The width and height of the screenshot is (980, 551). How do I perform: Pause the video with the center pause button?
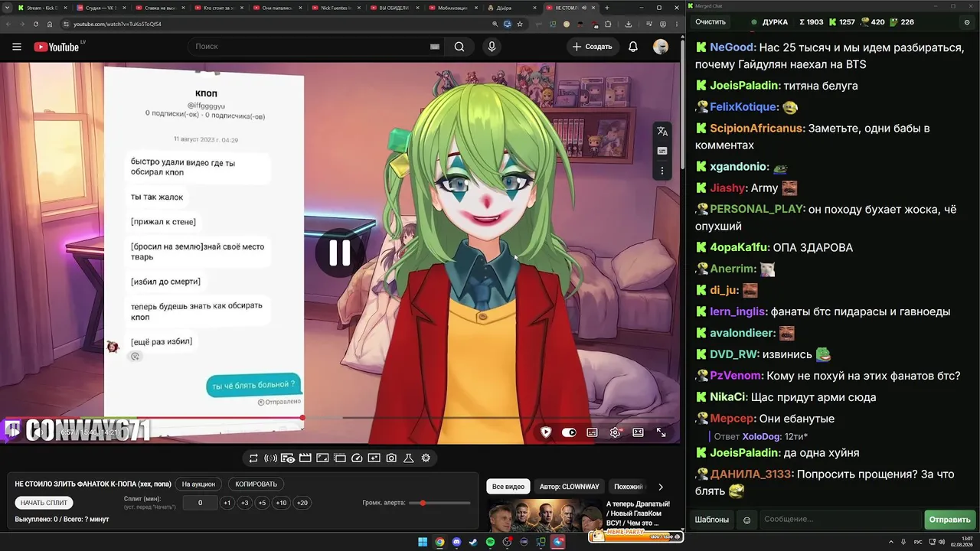tap(340, 253)
